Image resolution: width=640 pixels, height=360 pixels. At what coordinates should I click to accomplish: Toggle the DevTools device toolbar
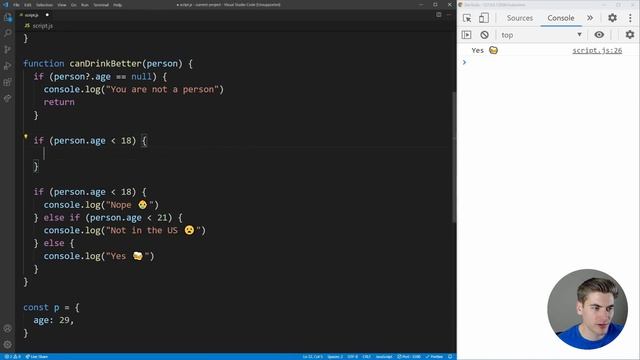click(x=484, y=18)
